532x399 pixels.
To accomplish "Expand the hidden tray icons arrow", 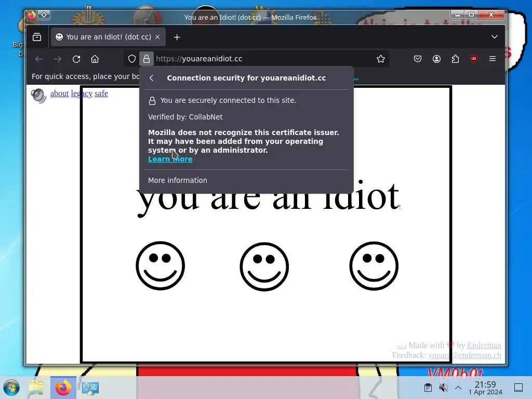I will (x=458, y=388).
